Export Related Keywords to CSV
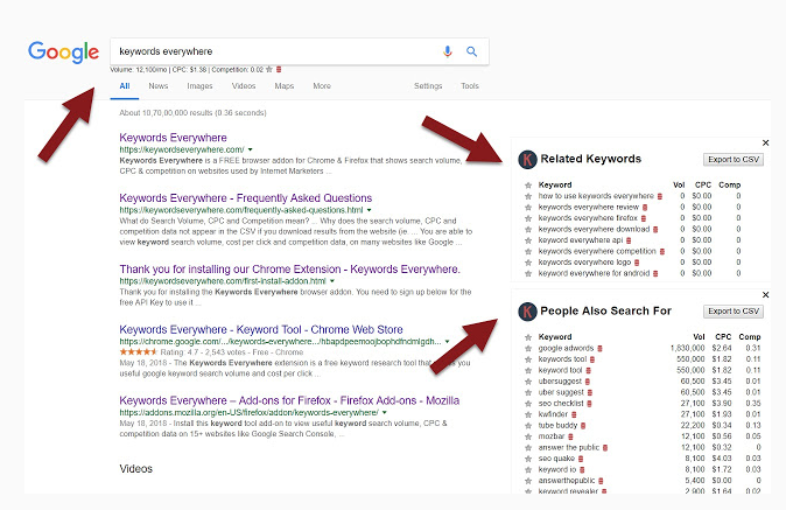This screenshot has width=786, height=510. tap(733, 159)
